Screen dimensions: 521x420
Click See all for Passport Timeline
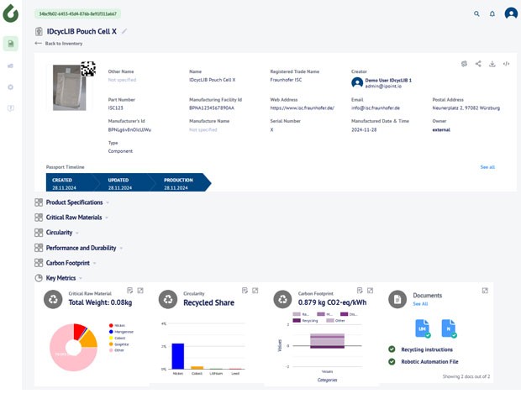[487, 167]
